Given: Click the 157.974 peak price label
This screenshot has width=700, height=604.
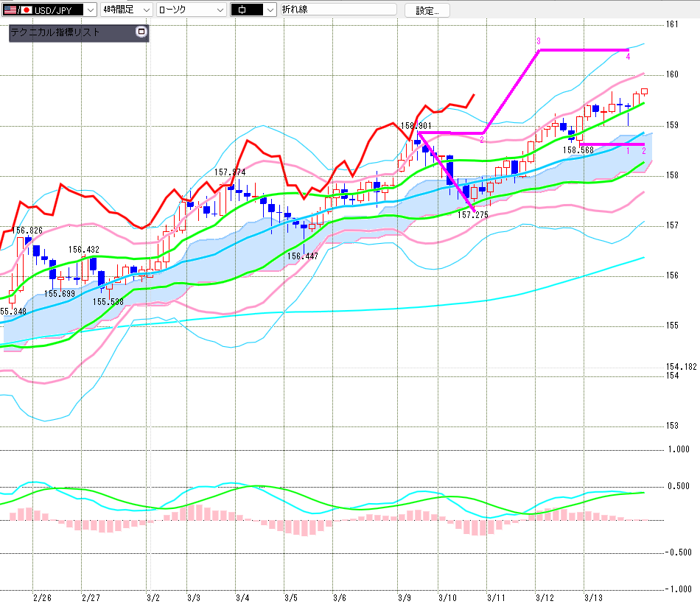Looking at the screenshot, I should pos(230,172).
